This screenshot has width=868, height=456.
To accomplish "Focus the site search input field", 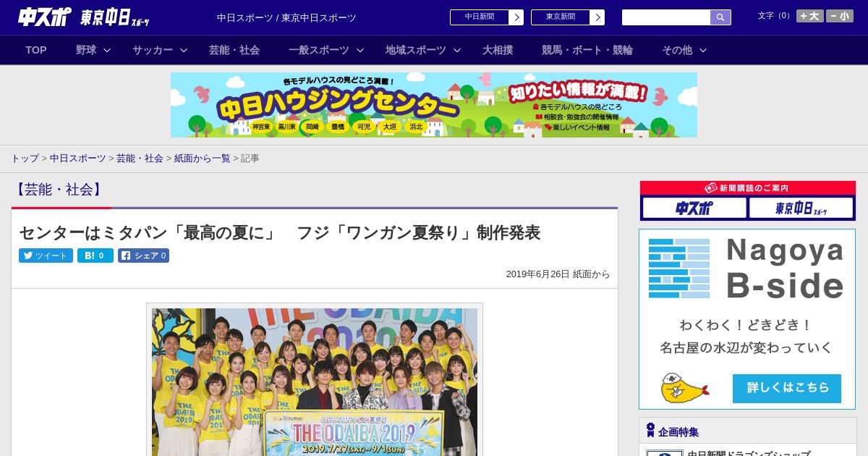I will point(666,17).
